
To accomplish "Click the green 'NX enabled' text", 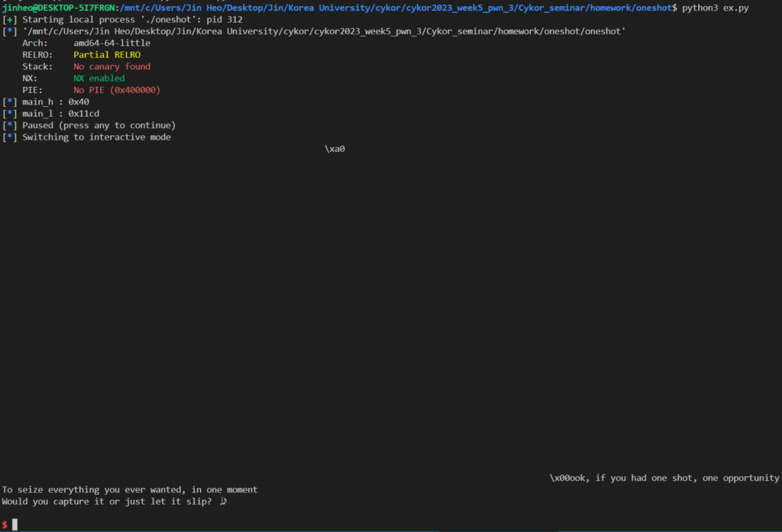I will 99,79.
